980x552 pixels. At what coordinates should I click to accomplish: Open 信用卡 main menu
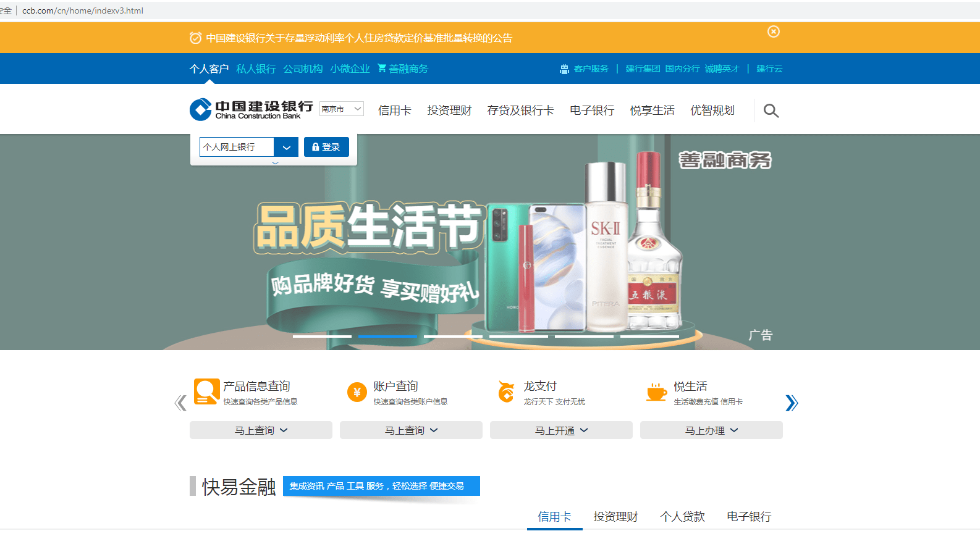click(395, 111)
